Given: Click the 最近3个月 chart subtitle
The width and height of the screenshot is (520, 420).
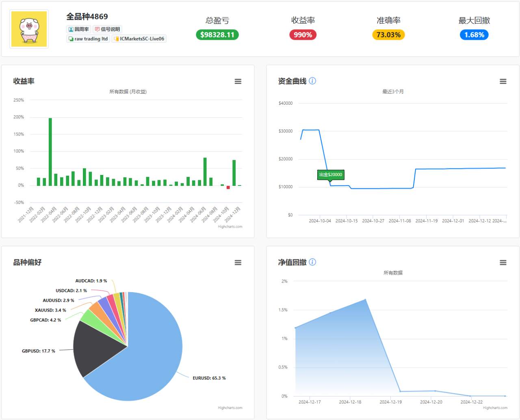Looking at the screenshot, I should tap(393, 92).
